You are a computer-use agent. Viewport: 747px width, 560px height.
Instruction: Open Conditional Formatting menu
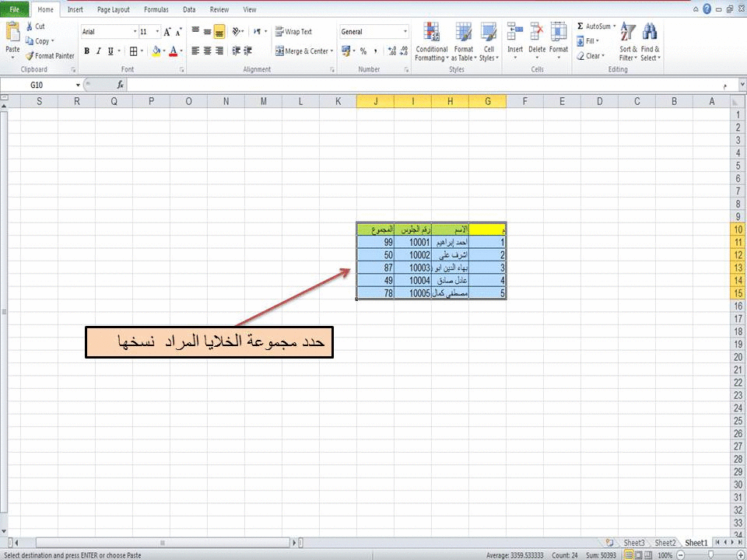tap(432, 42)
